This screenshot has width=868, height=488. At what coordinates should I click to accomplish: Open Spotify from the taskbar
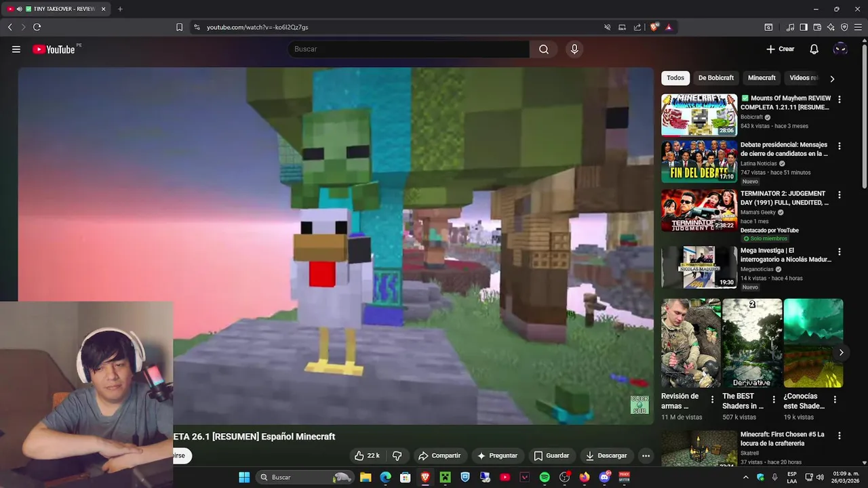click(545, 477)
